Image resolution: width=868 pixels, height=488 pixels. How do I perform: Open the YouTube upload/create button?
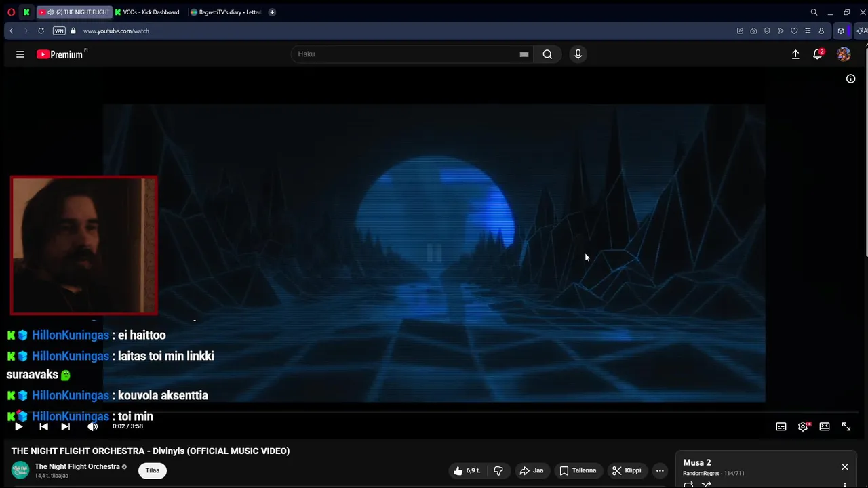(x=795, y=54)
